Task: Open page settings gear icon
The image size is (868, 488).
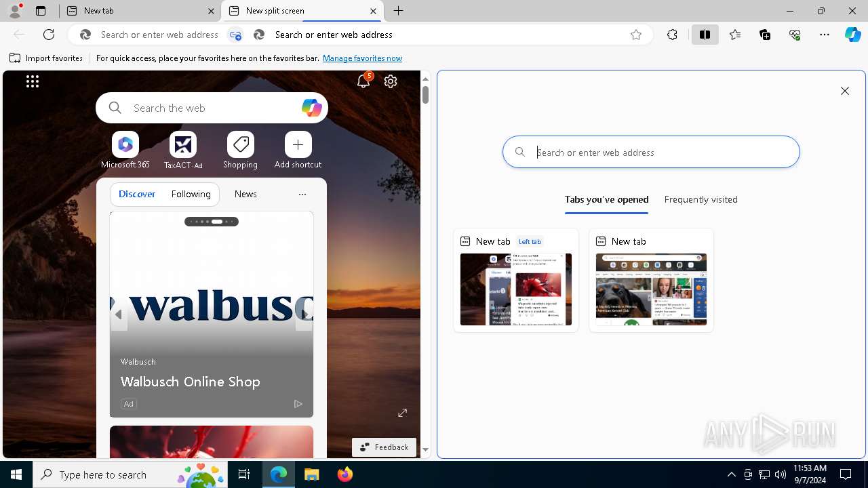Action: click(x=391, y=81)
